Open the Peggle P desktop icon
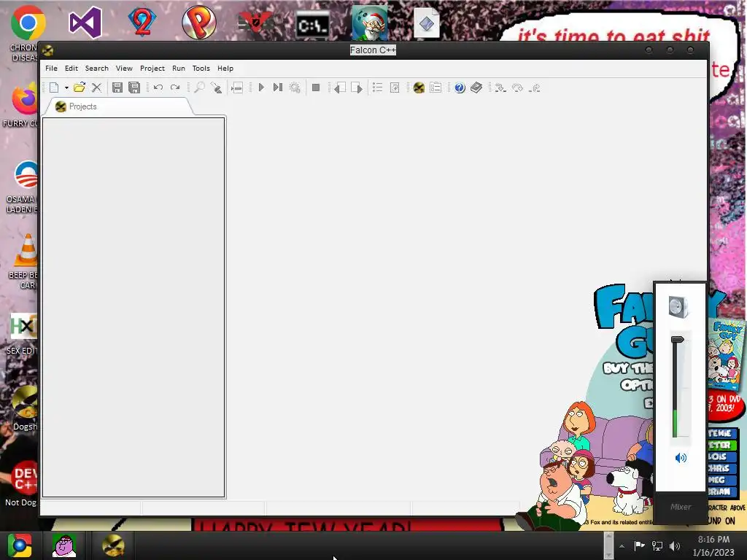 (x=199, y=23)
